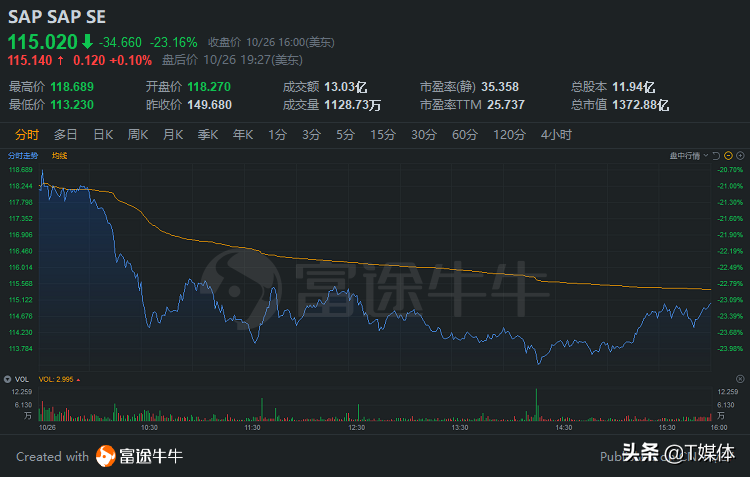Open the 季K quarterly candlestick tab
750x477 pixels.
pyautogui.click(x=208, y=135)
